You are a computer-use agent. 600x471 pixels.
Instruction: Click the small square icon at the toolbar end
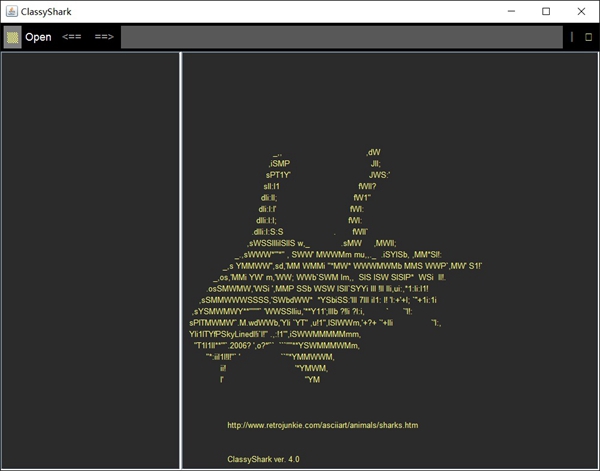589,37
